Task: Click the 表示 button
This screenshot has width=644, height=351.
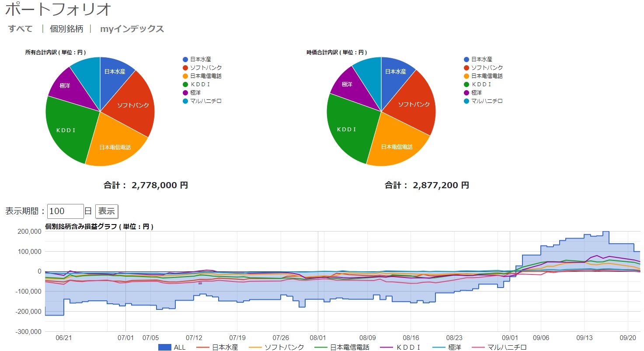Action: [x=107, y=211]
